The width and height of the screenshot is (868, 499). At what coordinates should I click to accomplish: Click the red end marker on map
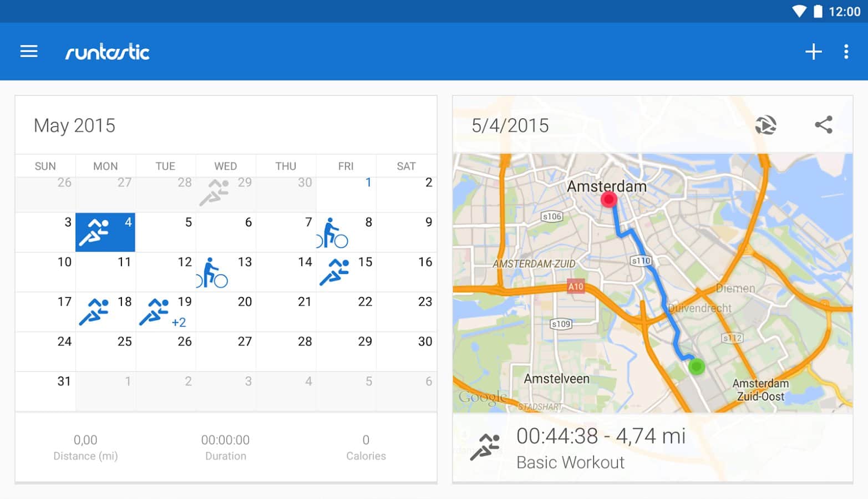(x=608, y=200)
